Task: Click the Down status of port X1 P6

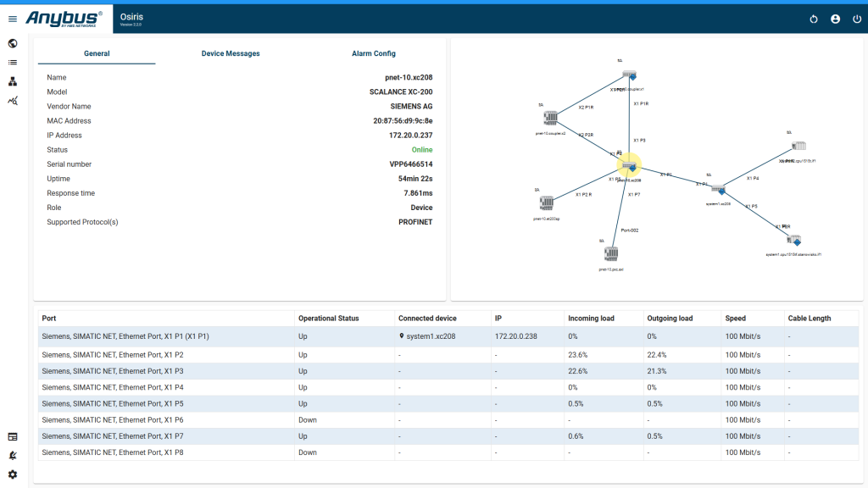Action: coord(308,420)
